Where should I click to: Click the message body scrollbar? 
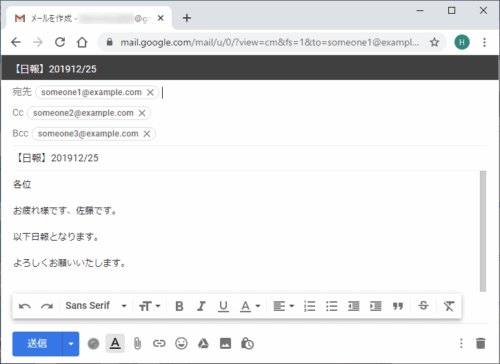pos(483,231)
